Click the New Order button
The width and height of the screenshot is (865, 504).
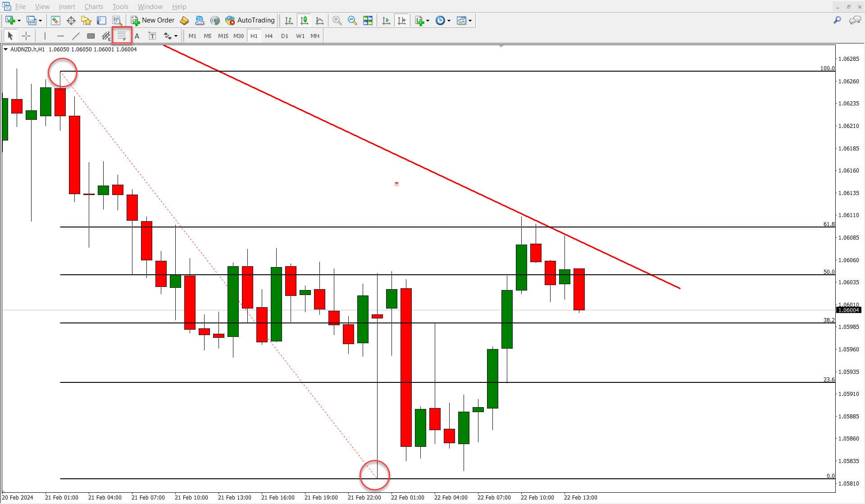click(153, 20)
